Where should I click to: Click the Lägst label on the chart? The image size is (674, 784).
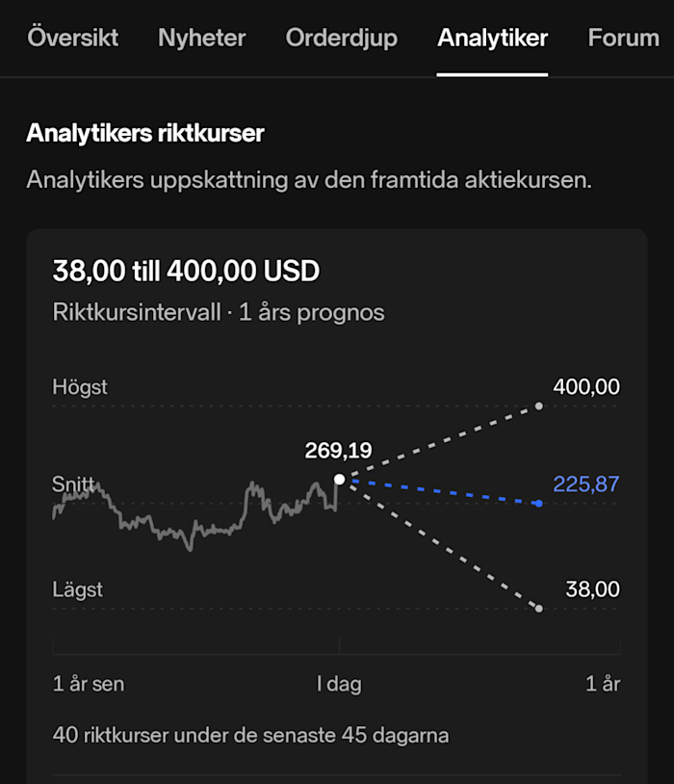(x=80, y=588)
